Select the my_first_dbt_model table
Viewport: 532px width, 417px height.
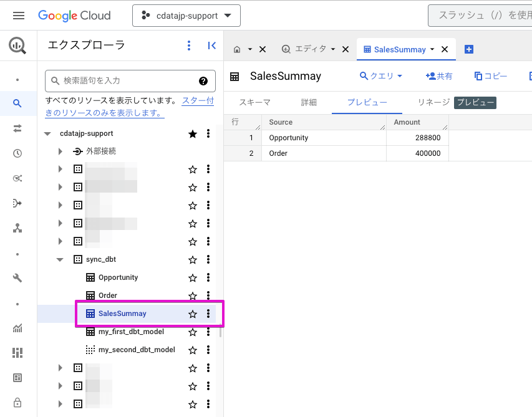pos(131,332)
